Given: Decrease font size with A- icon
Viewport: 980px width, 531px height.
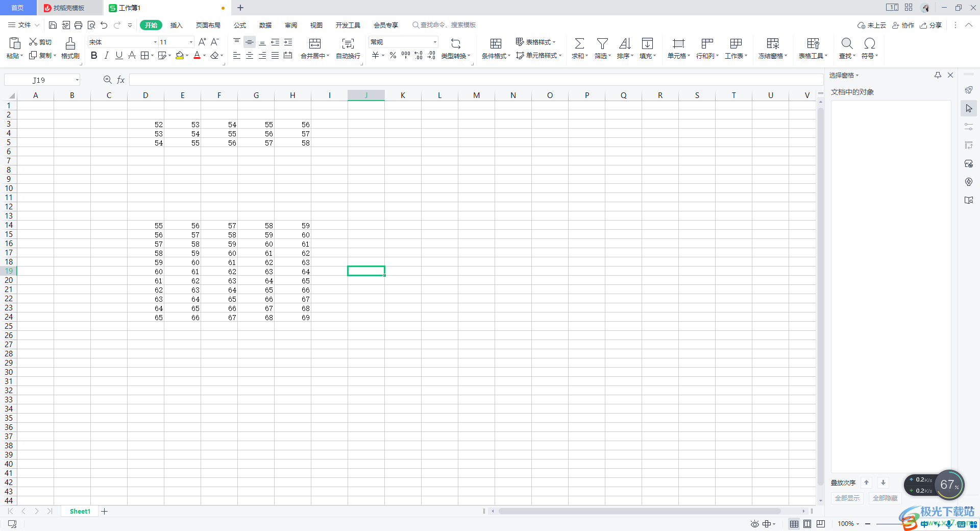Looking at the screenshot, I should [x=215, y=42].
